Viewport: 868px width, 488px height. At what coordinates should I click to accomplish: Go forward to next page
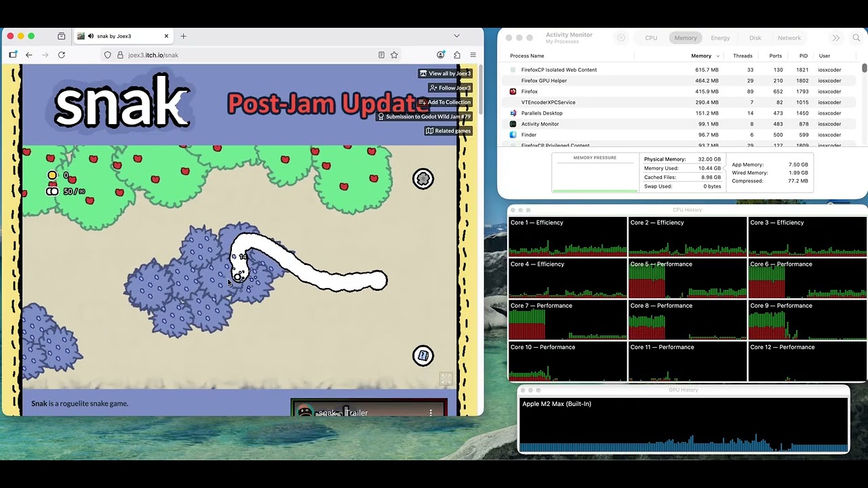(45, 55)
